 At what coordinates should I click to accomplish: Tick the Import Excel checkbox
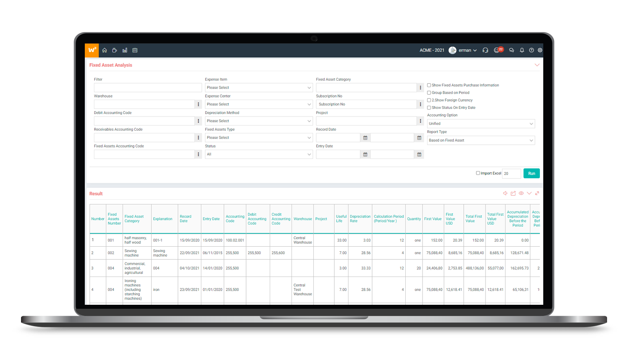coord(478,173)
